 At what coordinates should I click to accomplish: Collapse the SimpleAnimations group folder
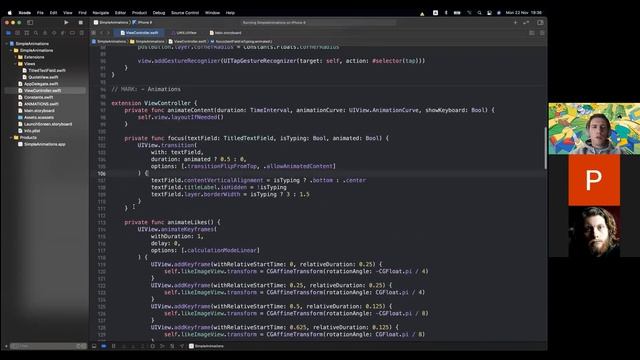click(x=11, y=50)
